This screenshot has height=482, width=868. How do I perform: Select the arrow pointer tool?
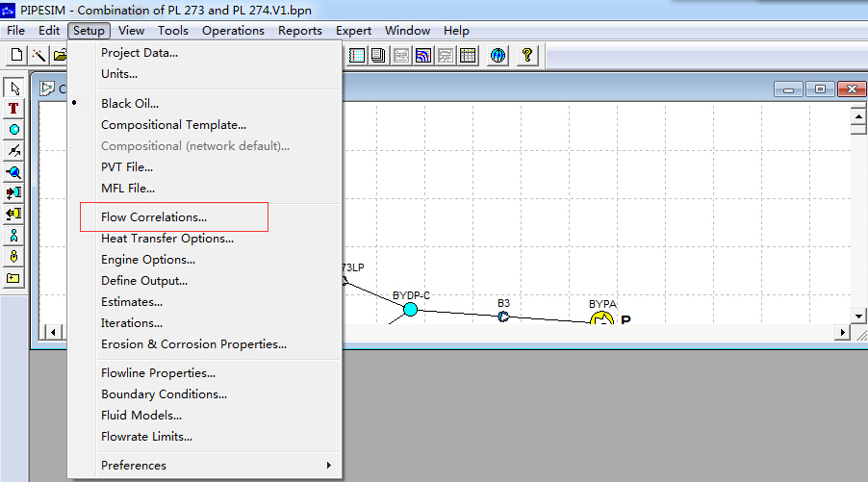[x=13, y=88]
